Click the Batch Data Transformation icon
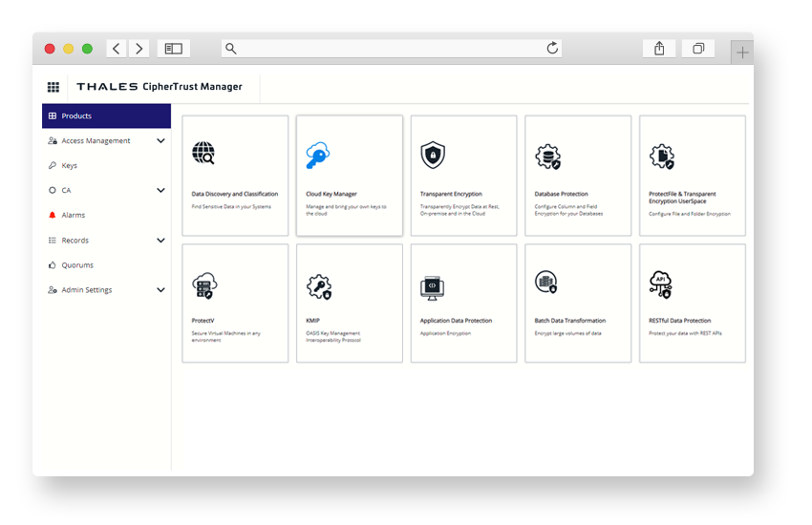Image resolution: width=812 pixels, height=525 pixels. [545, 282]
